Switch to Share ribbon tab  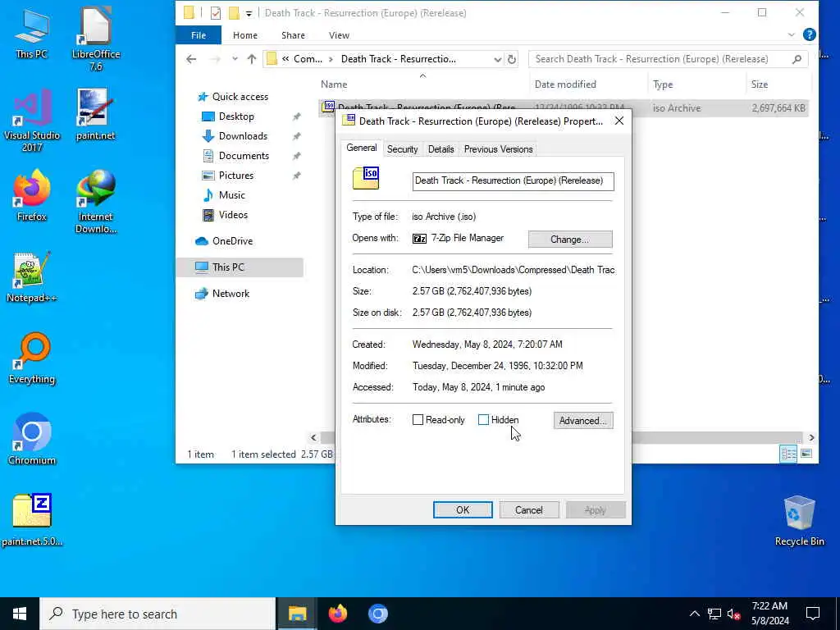pos(293,34)
